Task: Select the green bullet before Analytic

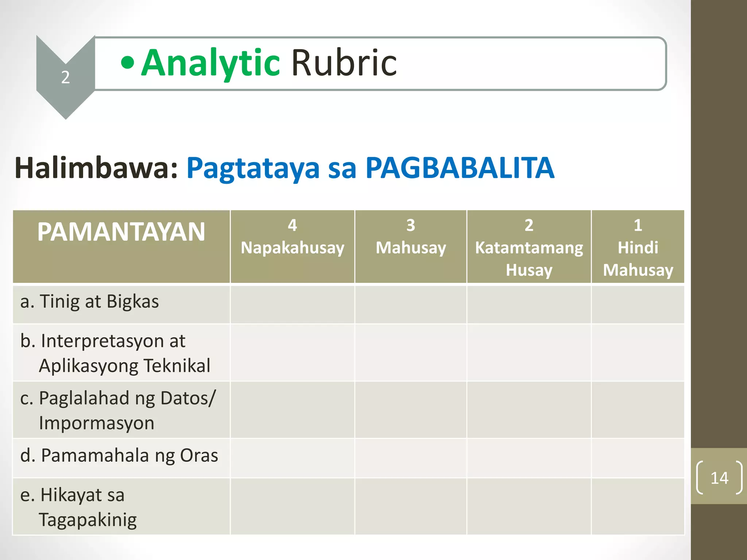Action: tap(128, 63)
